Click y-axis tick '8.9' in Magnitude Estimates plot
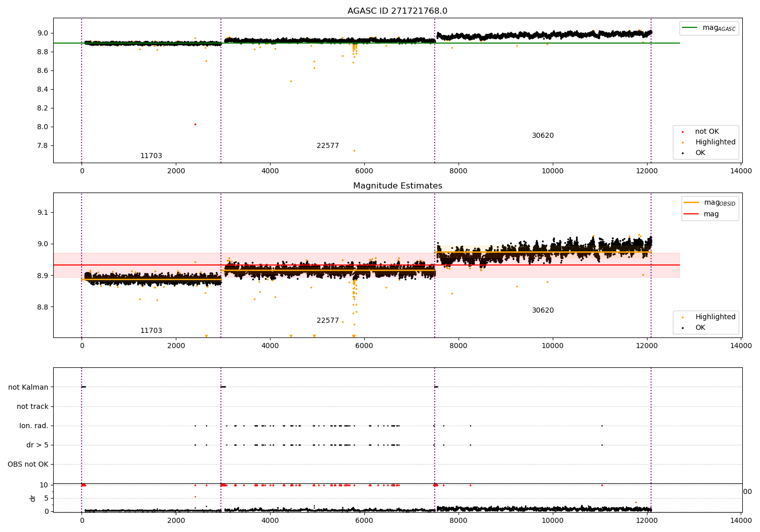The width and height of the screenshot is (760, 532). pyautogui.click(x=43, y=276)
